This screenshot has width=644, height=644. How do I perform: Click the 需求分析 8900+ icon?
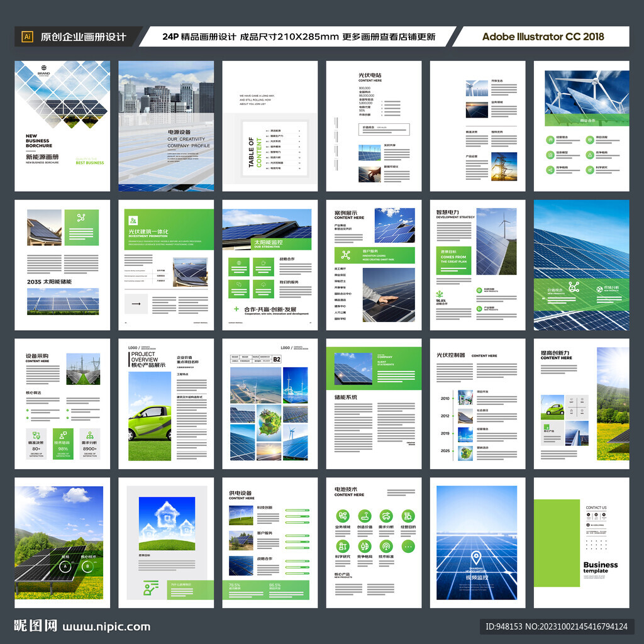coord(90,435)
